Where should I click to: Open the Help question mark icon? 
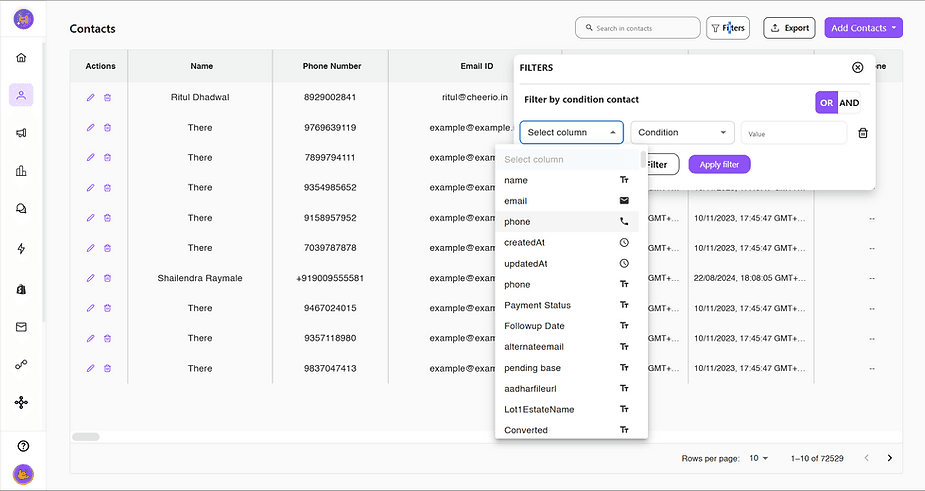[x=23, y=446]
